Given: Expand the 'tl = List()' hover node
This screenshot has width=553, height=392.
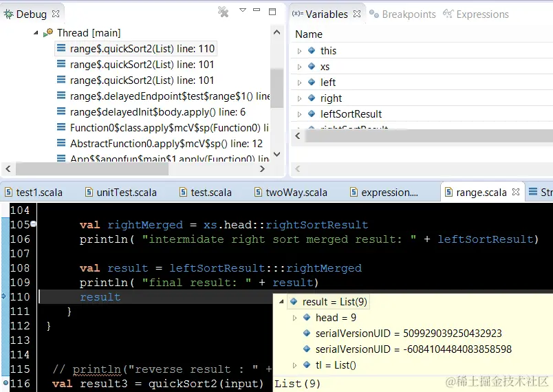Looking at the screenshot, I should 295,365.
